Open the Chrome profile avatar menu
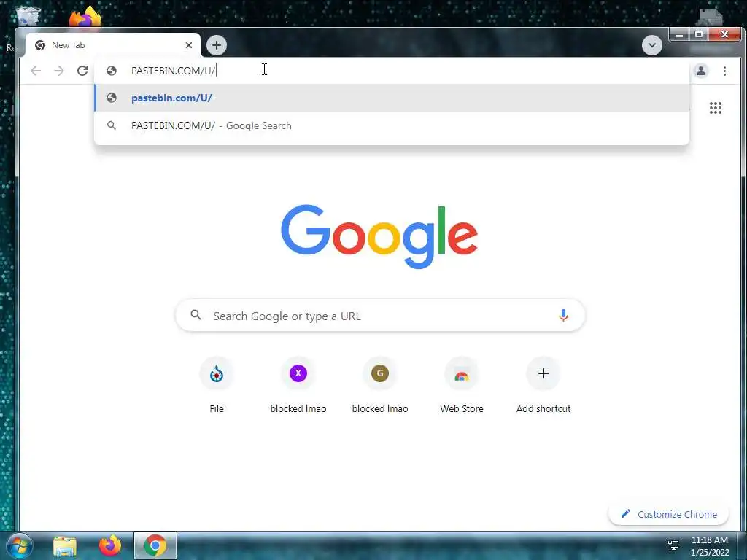Image resolution: width=747 pixels, height=560 pixels. click(701, 71)
